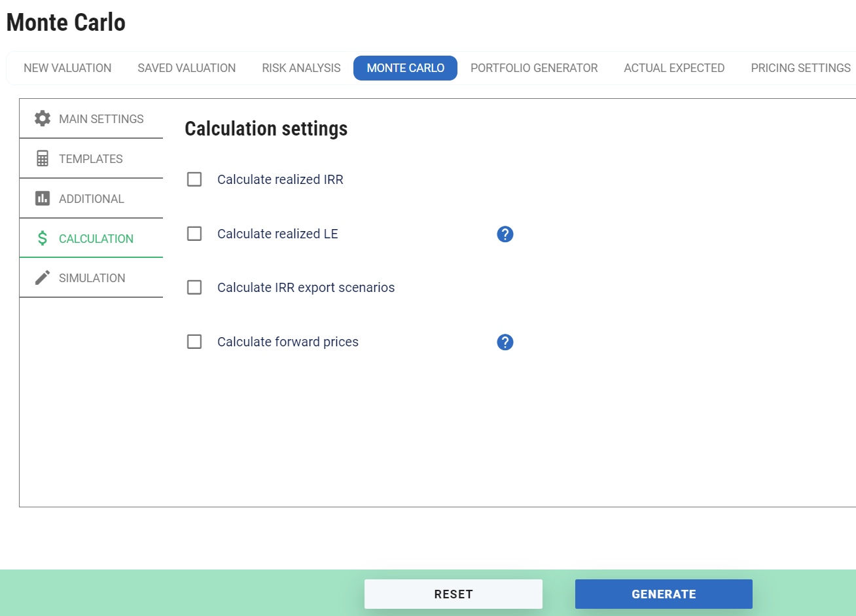This screenshot has width=856, height=616.
Task: Switch to the New Valuation tab
Action: tap(67, 68)
